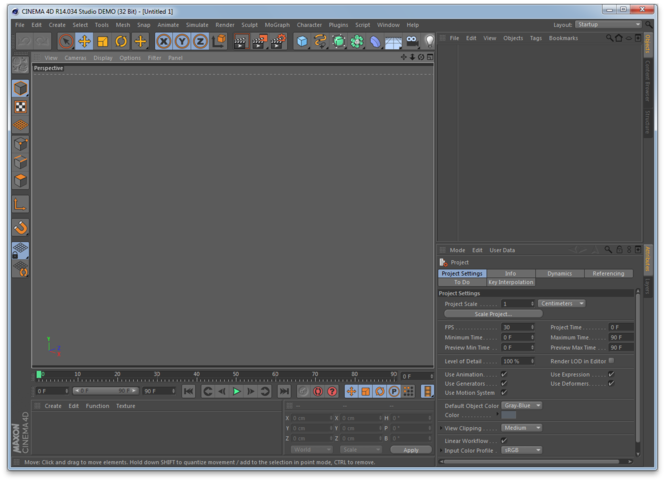Open the Simulate menu
The image size is (665, 481).
coord(197,25)
